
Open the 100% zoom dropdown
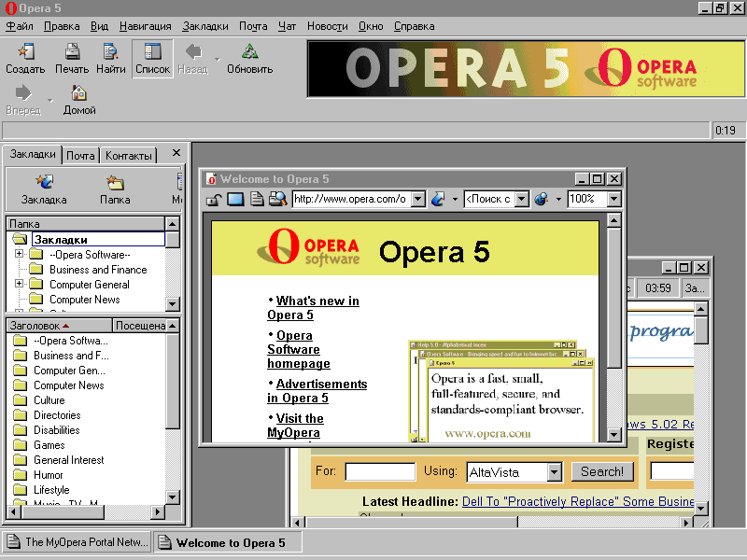(x=613, y=199)
